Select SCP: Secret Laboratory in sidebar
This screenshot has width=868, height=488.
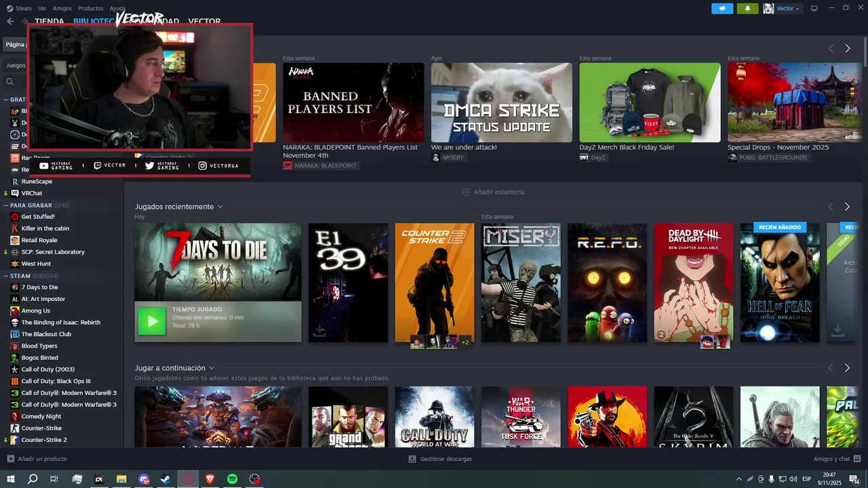[x=53, y=252]
